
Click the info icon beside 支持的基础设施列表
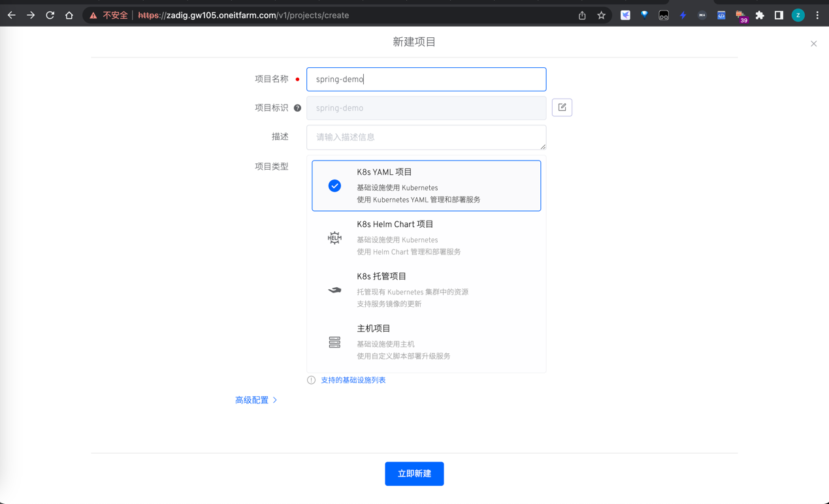[311, 380]
